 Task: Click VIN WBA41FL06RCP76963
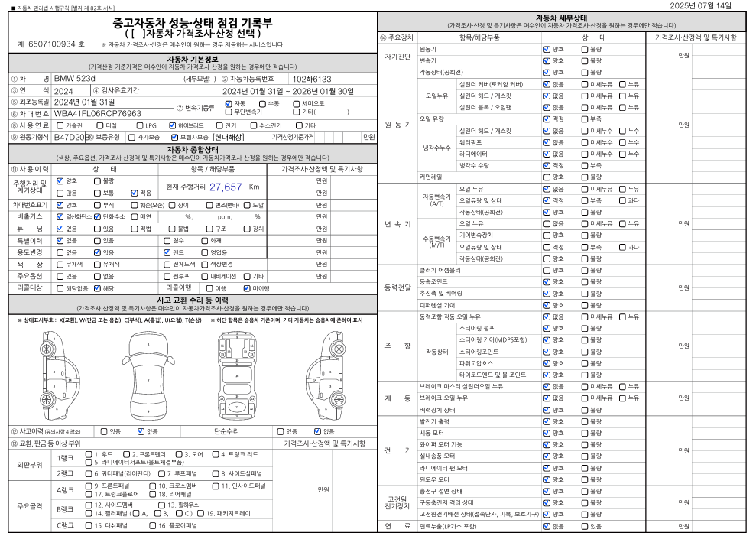tap(98, 114)
